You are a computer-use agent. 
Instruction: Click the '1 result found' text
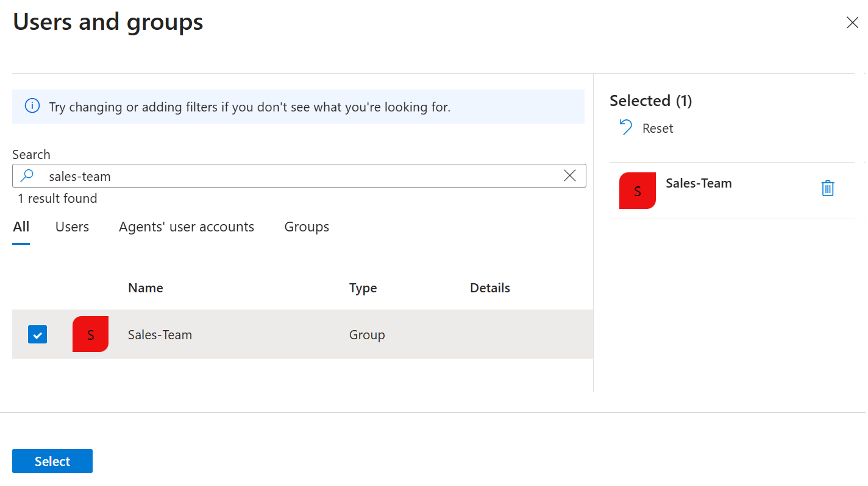click(57, 199)
